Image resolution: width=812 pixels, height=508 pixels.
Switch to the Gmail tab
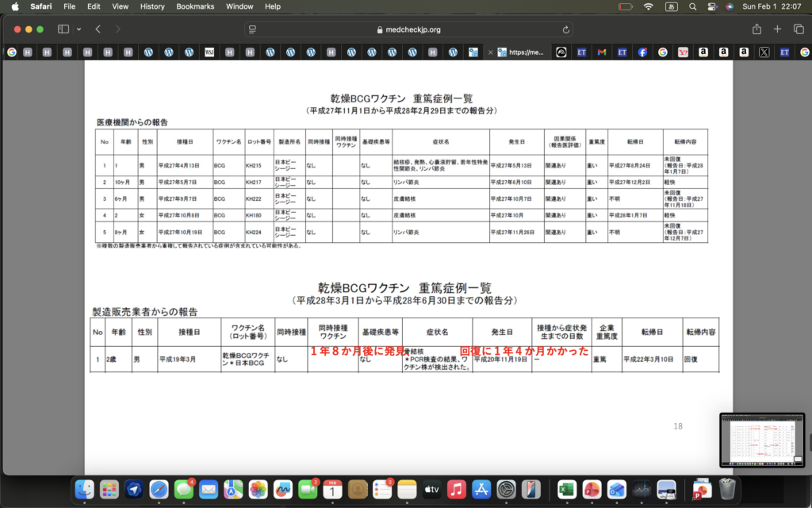tap(602, 52)
